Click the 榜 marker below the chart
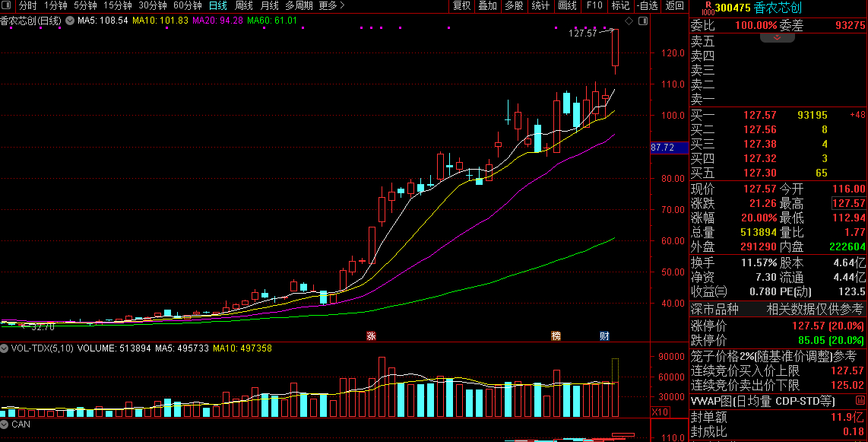Viewport: 868px width, 442px height. [556, 335]
